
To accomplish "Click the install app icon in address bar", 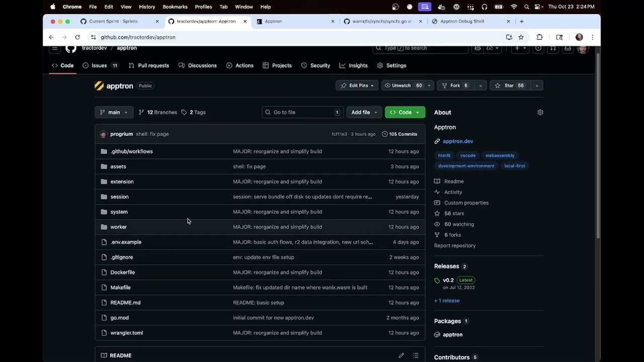I will pos(509,37).
